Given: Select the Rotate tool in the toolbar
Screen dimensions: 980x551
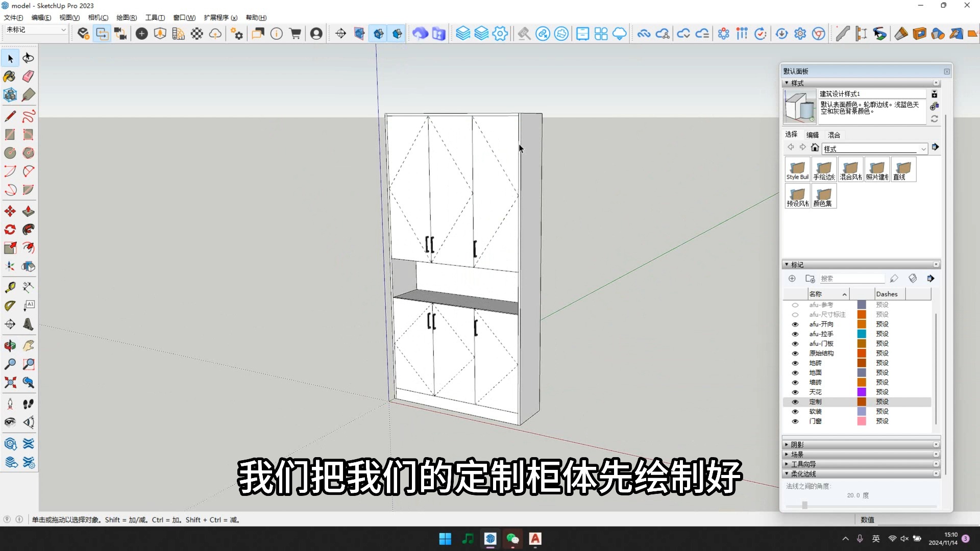Looking at the screenshot, I should [x=10, y=229].
